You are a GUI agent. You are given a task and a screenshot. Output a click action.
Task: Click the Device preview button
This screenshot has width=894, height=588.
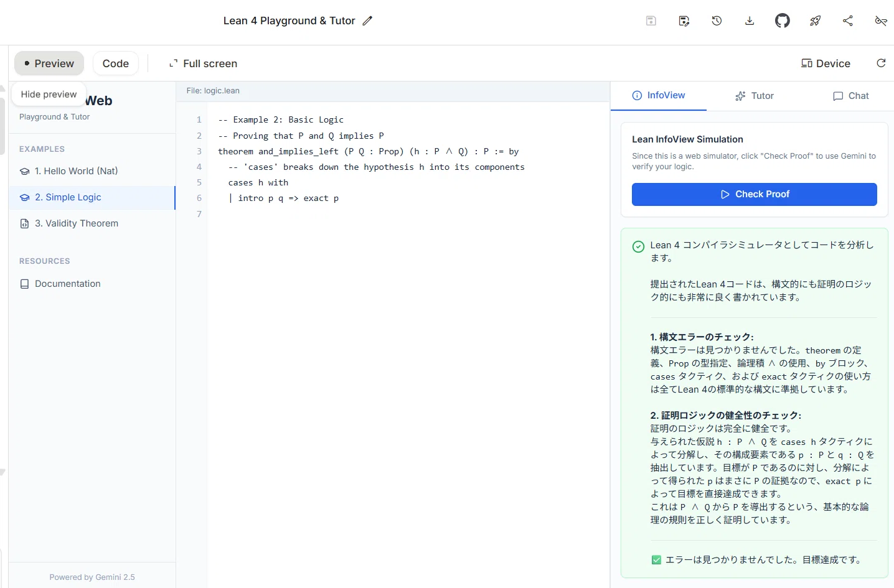826,63
